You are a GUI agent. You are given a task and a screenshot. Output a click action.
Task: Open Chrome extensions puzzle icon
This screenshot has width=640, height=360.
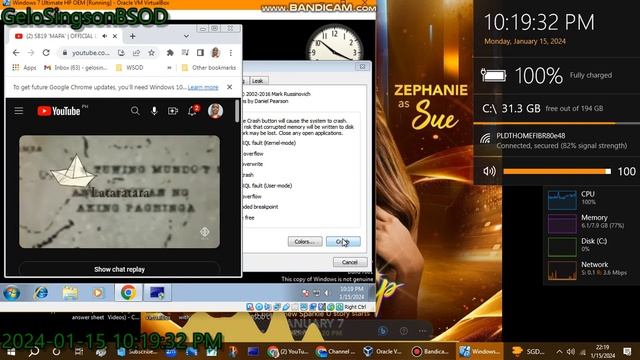tap(170, 53)
